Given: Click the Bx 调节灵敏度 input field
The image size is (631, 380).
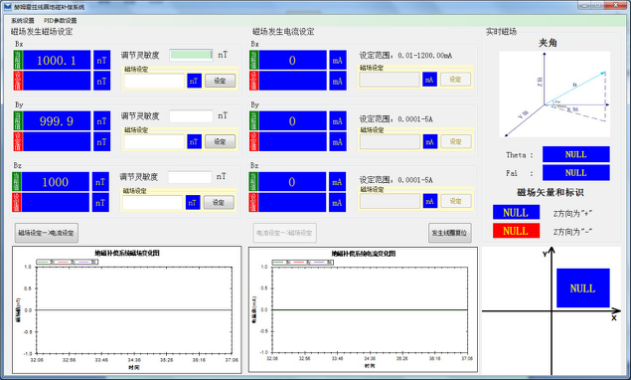Looking at the screenshot, I should [x=191, y=55].
